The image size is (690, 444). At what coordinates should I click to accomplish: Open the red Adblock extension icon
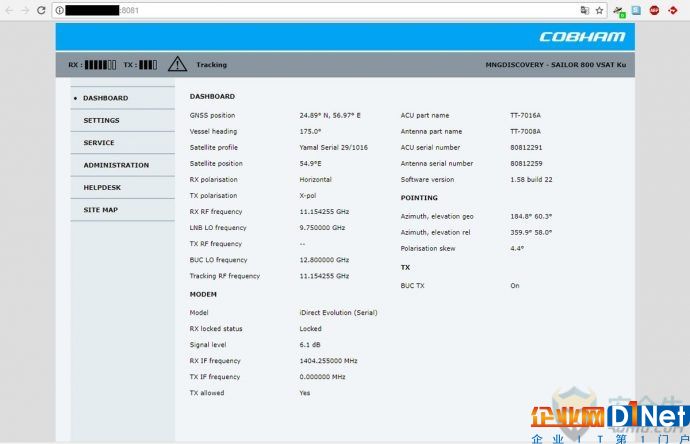pos(654,11)
